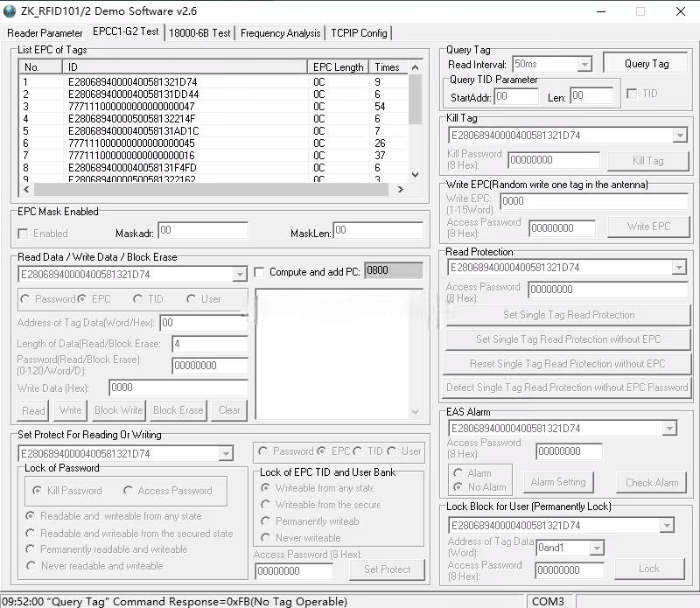Expand the Address of Tag Data 0and1 dropdown

click(x=597, y=548)
